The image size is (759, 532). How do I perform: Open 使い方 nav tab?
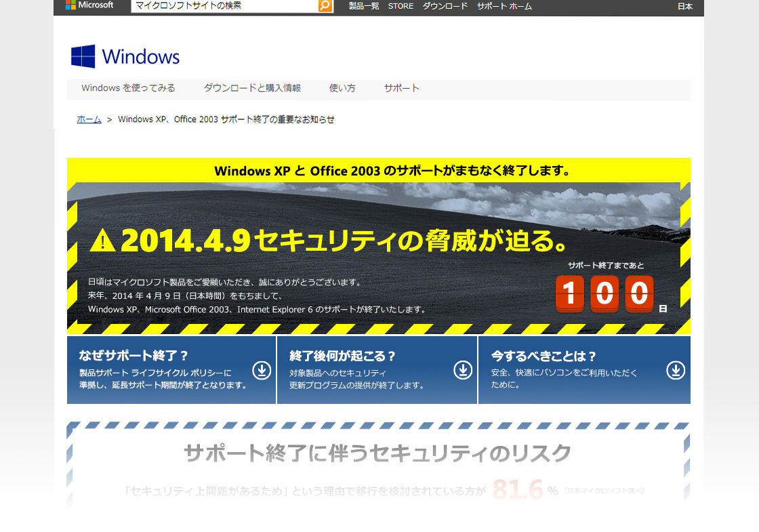click(342, 88)
